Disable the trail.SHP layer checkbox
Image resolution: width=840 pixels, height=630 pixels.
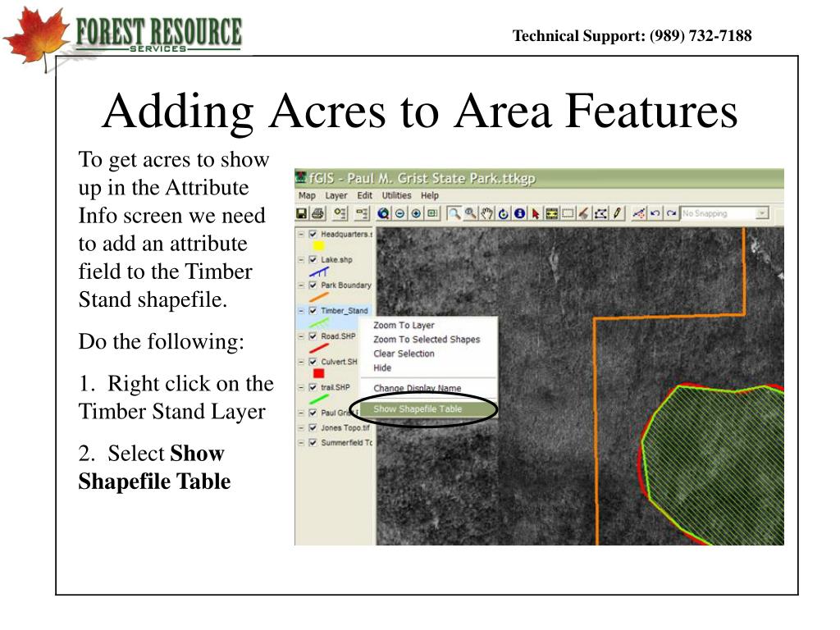pos(313,387)
